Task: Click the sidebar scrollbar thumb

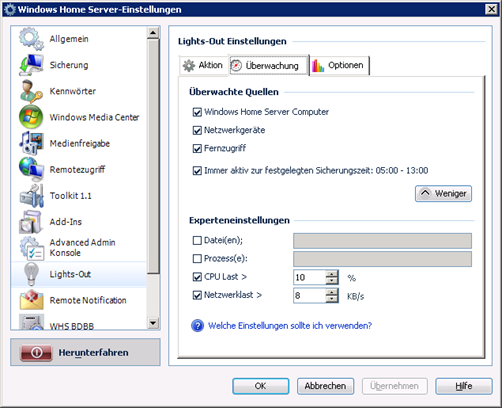Action: pos(153,156)
